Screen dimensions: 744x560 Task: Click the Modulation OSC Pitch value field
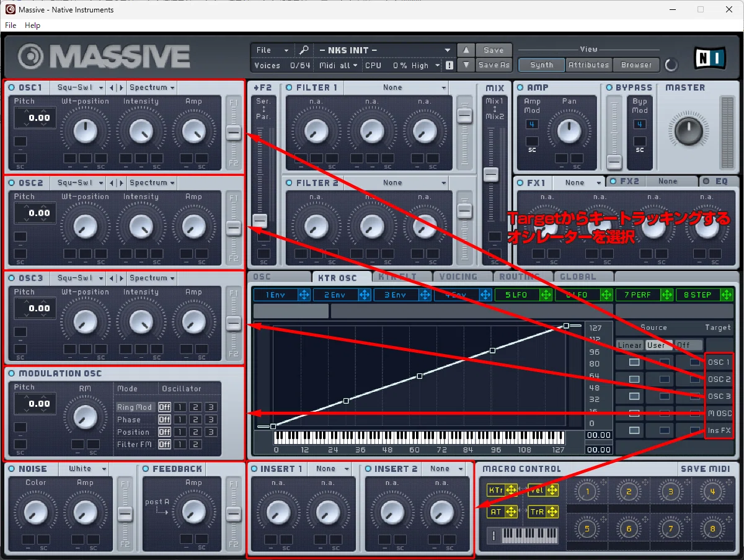pos(35,403)
